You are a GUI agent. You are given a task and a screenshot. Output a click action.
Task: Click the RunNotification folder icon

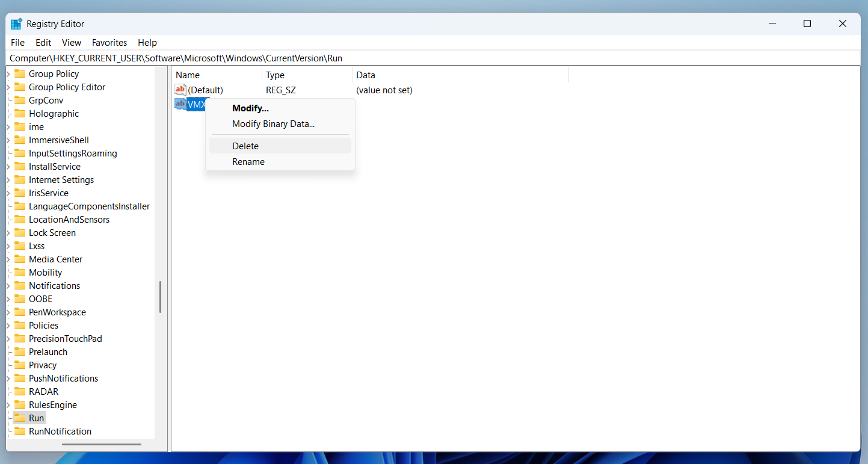pos(20,432)
